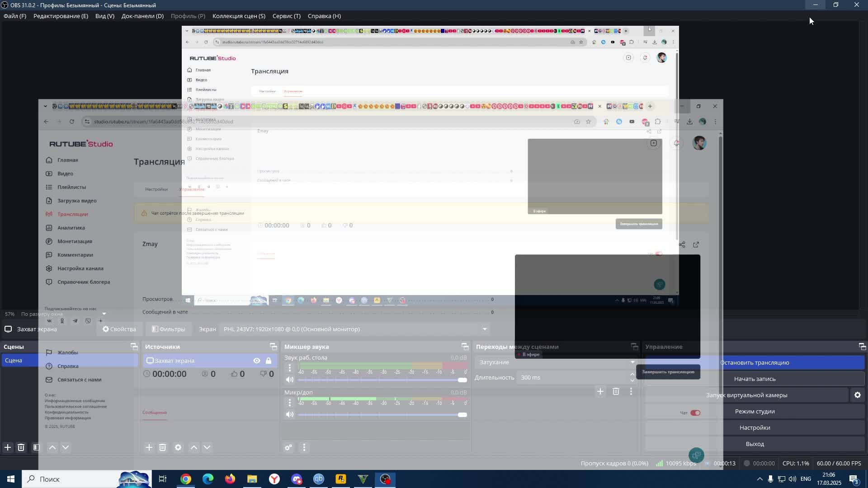Viewport: 868px width, 488px height.
Task: Open scene filters icon in Scenes panel
Action: [37, 447]
